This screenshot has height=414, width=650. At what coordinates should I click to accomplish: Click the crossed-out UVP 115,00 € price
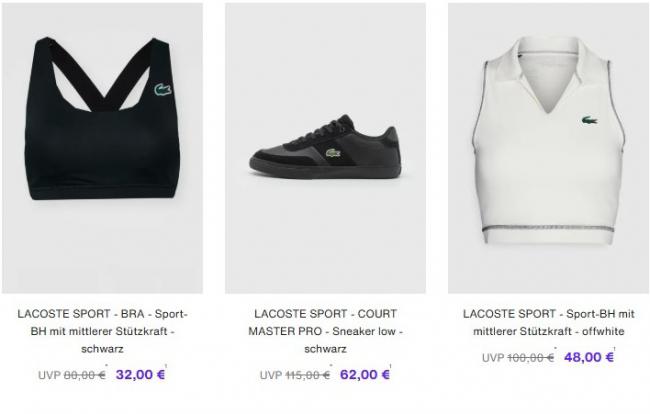pos(295,375)
